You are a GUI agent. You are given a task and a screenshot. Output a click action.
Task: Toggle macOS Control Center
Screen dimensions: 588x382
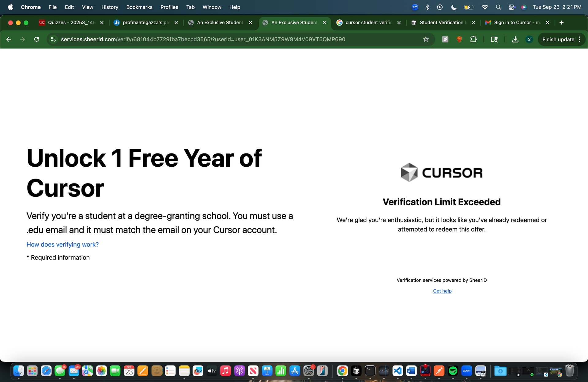tap(511, 7)
